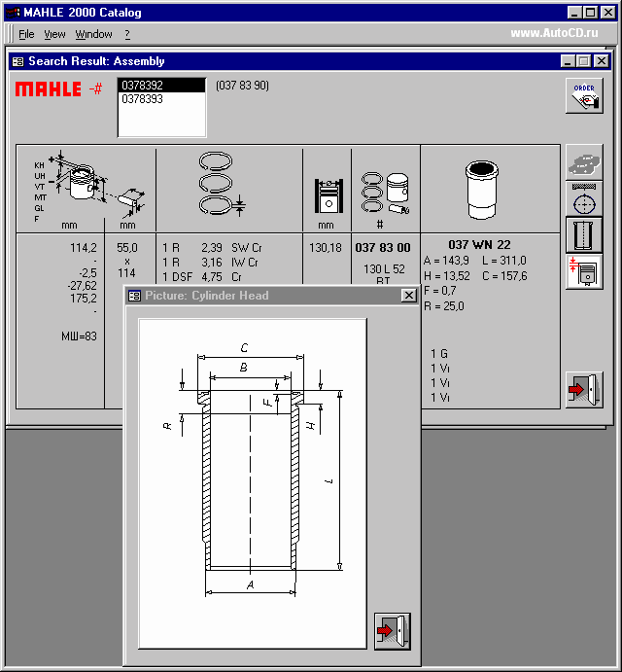
Task: Click the ring entry 1 R 3,16 IW Cr
Action: [x=210, y=263]
